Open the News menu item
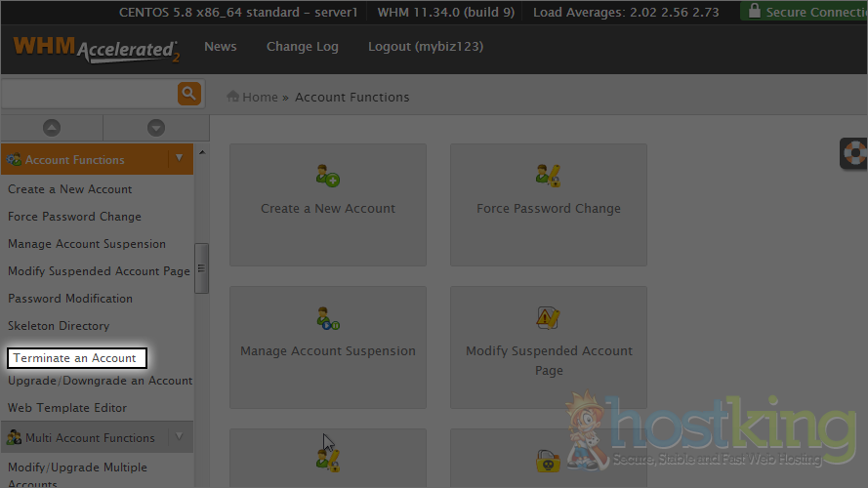The height and width of the screenshot is (488, 868). [x=220, y=47]
